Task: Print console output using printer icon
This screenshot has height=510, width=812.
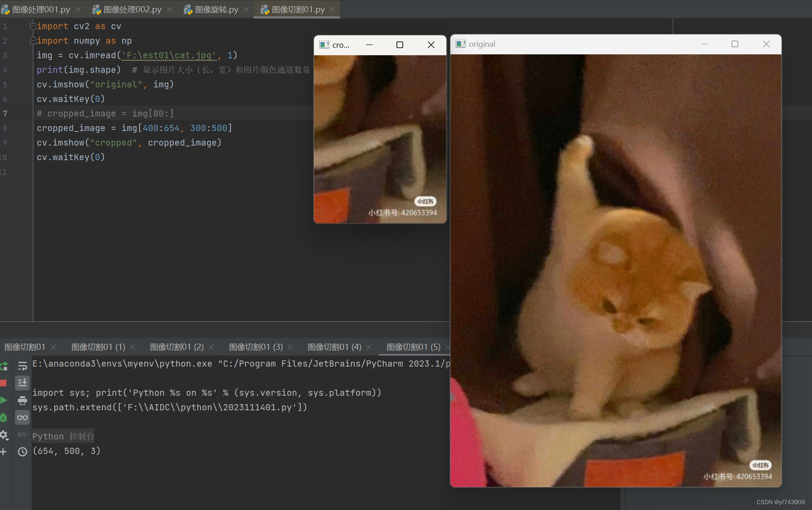Action: click(x=23, y=400)
